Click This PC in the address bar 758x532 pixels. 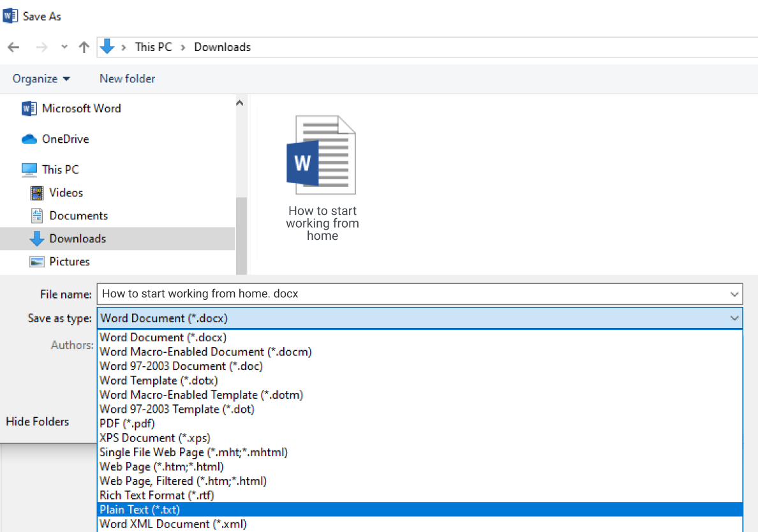click(153, 47)
